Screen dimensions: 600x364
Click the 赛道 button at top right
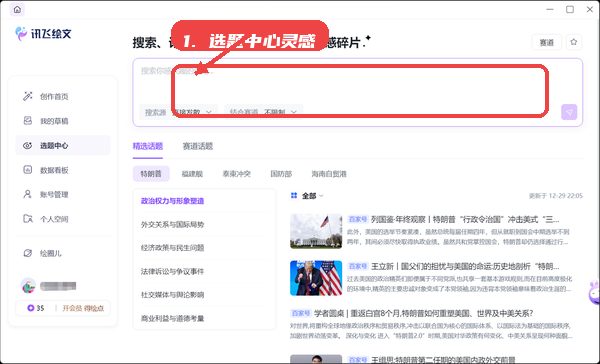pos(546,42)
